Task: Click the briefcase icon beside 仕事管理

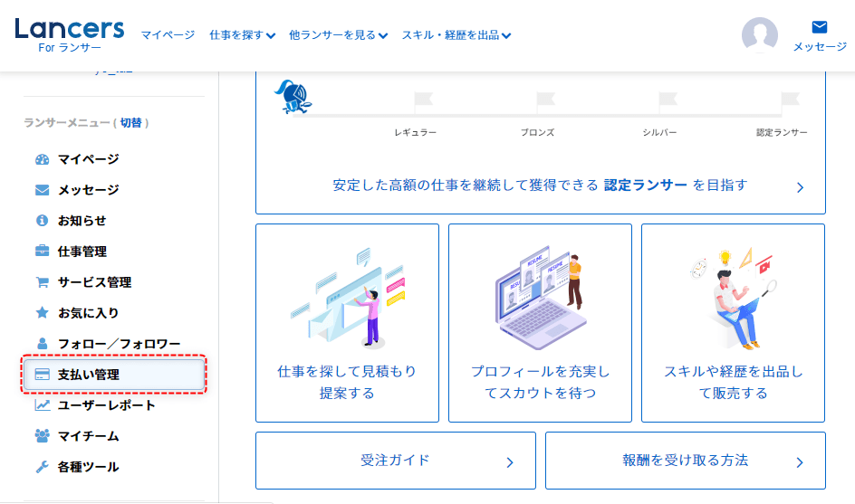Action: coord(42,252)
